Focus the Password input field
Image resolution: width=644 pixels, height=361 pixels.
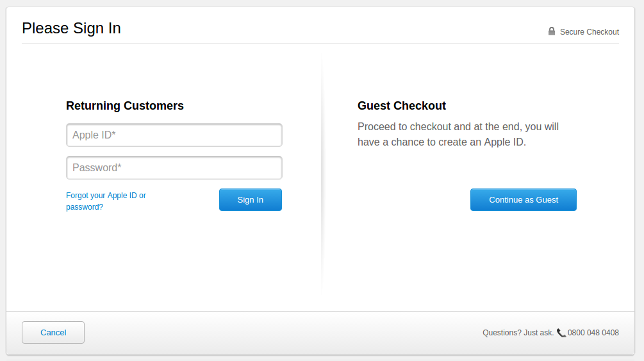click(x=174, y=168)
